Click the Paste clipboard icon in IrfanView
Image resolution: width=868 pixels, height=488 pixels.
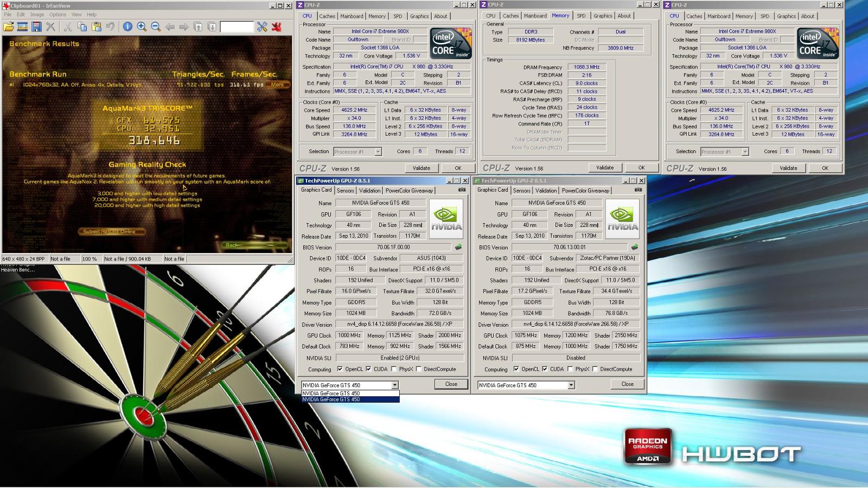[96, 27]
